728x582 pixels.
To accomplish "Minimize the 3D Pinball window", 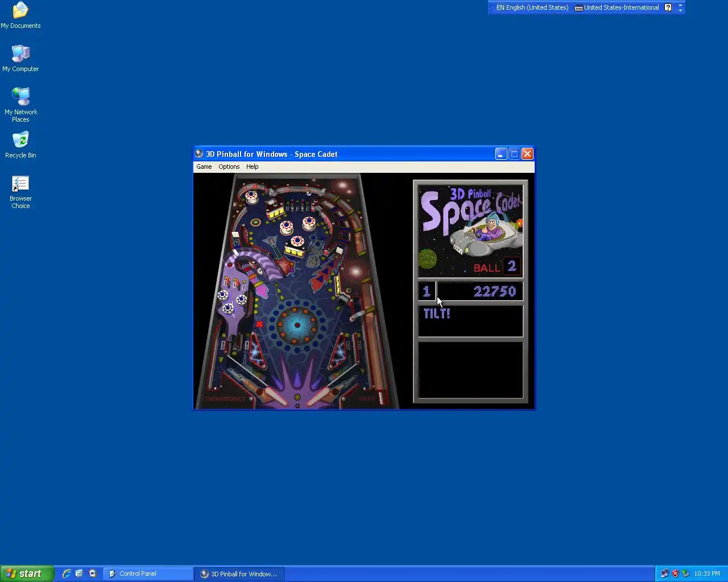I will pos(501,153).
